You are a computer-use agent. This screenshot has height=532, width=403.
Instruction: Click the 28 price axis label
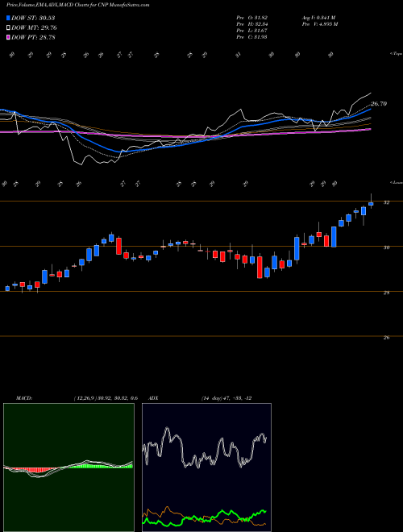click(386, 293)
